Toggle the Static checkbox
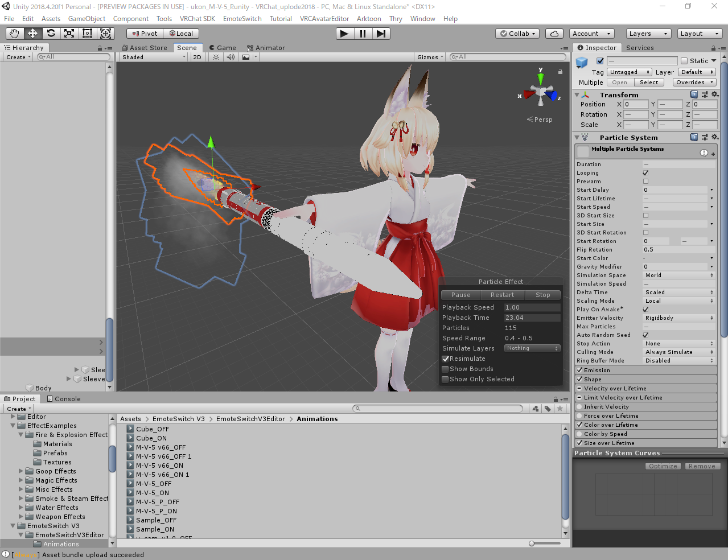 [684, 61]
